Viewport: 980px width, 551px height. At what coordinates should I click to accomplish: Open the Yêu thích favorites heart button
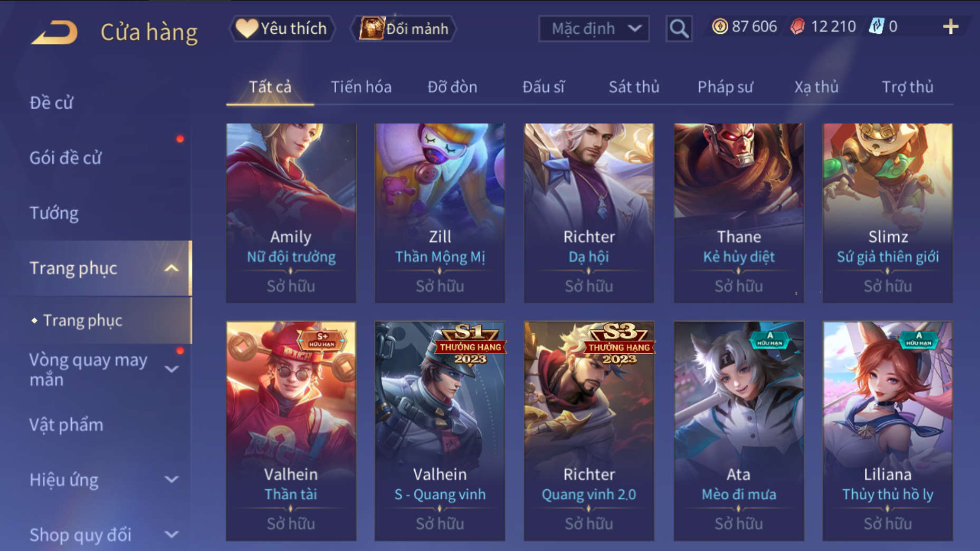pyautogui.click(x=282, y=28)
